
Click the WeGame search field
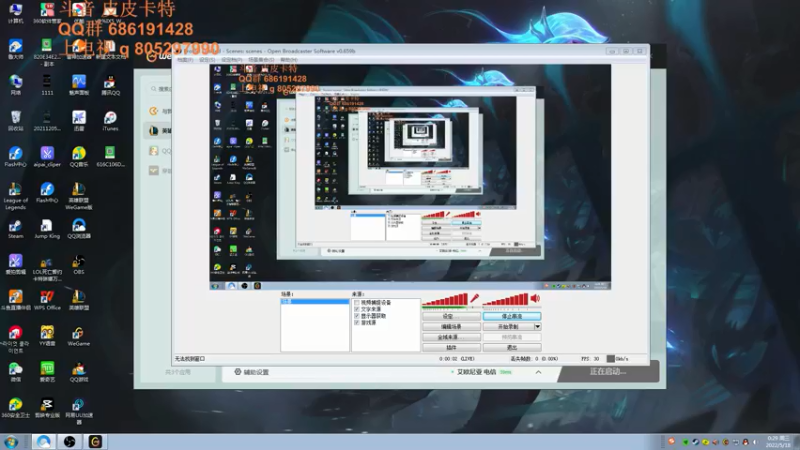pyautogui.click(x=161, y=89)
